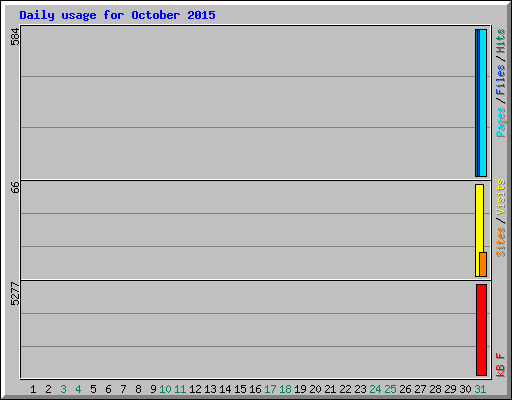Click the chart title 'Daily usage for October 2015'
Viewport: 512px width, 400px height.
(117, 16)
